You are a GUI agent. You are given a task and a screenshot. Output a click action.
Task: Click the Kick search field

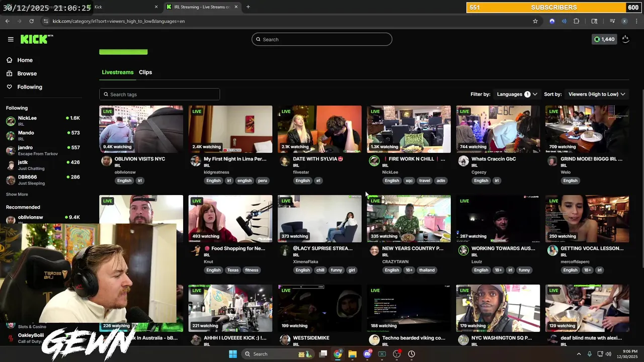point(322,39)
